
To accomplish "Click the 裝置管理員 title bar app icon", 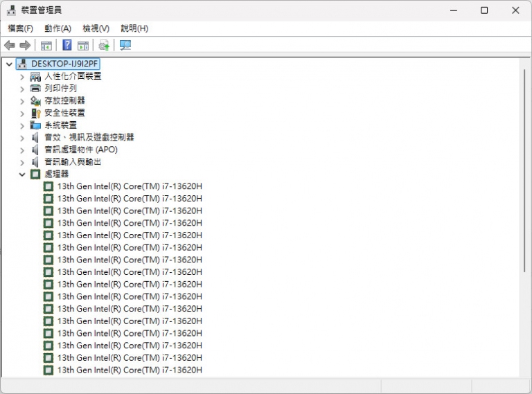I will 11,10.
